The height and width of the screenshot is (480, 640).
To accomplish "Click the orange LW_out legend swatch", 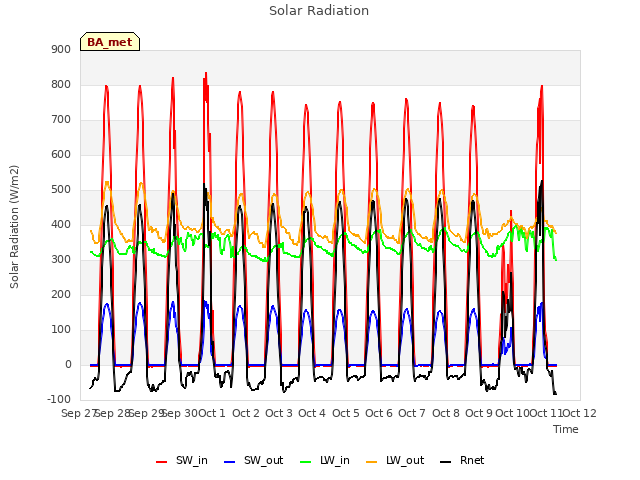I will point(372,462).
